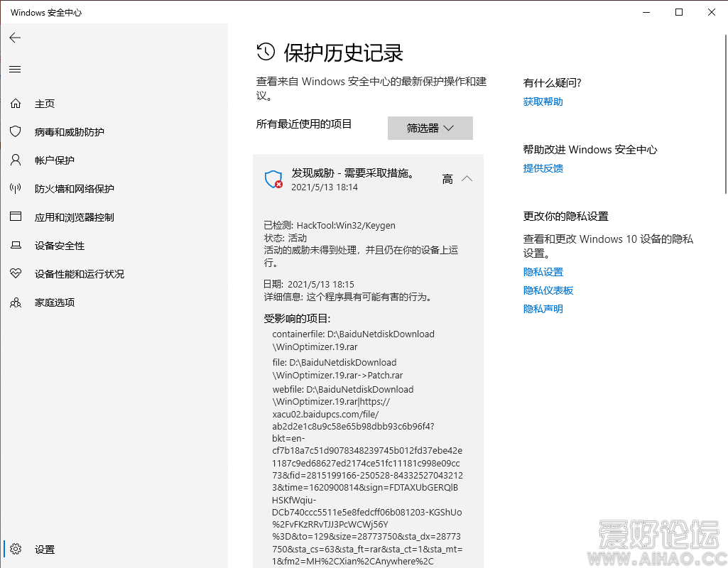Click the settings gear icon

pos(16,549)
